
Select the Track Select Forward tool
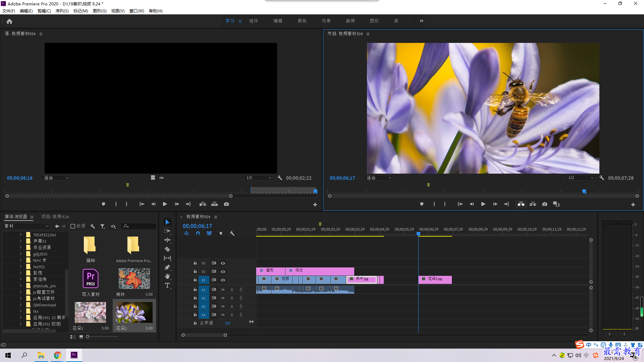(x=167, y=231)
